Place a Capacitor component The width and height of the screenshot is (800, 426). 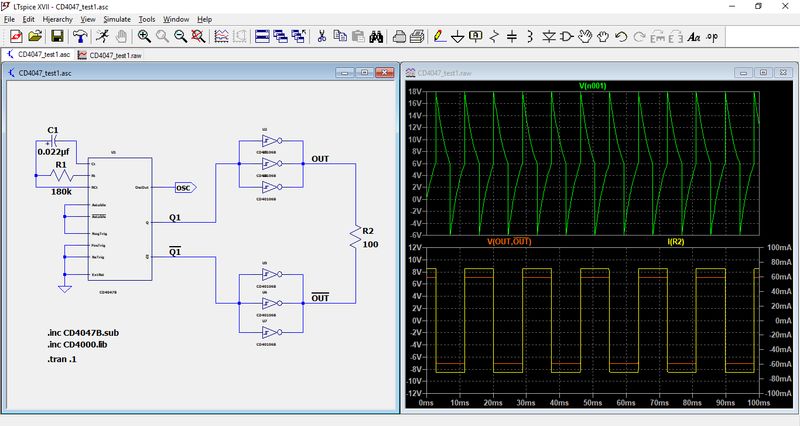[x=512, y=36]
